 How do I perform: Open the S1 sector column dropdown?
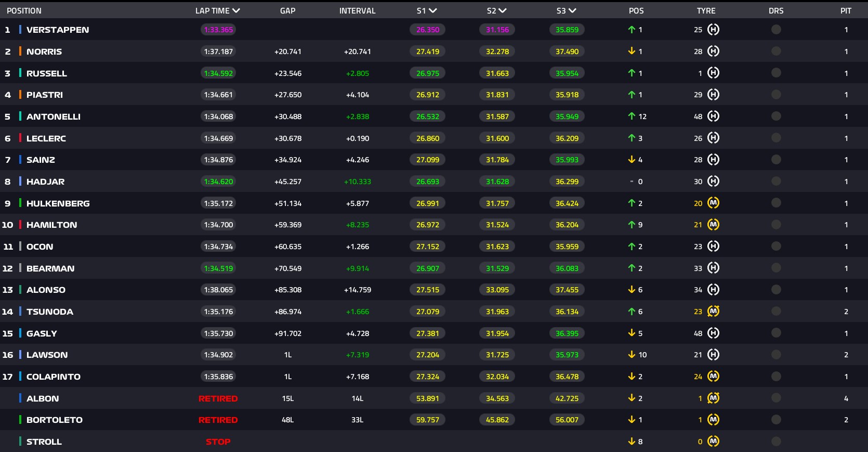point(432,11)
